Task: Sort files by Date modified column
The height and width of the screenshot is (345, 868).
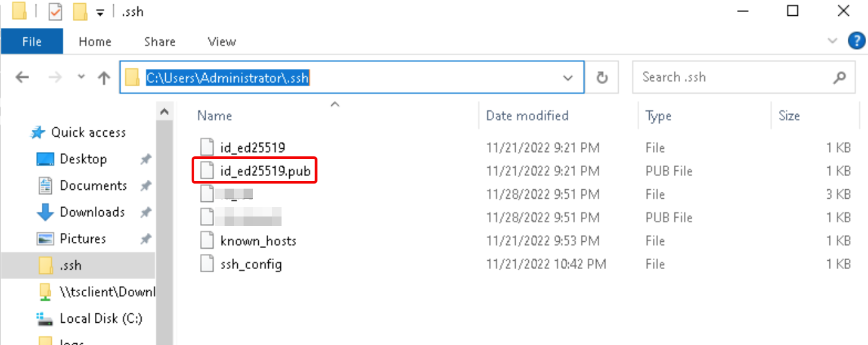Action: (x=527, y=115)
